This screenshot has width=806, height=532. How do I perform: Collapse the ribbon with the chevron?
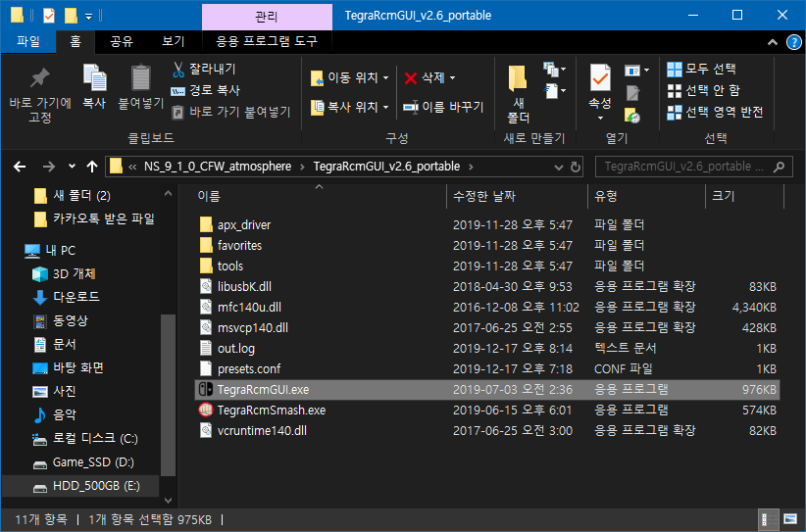[772, 43]
